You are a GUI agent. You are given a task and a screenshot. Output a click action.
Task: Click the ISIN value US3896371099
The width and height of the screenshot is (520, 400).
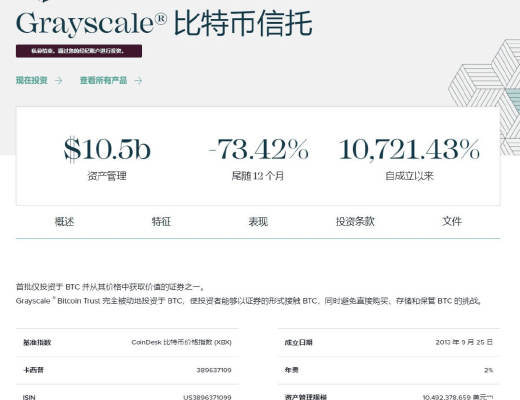coord(207,397)
